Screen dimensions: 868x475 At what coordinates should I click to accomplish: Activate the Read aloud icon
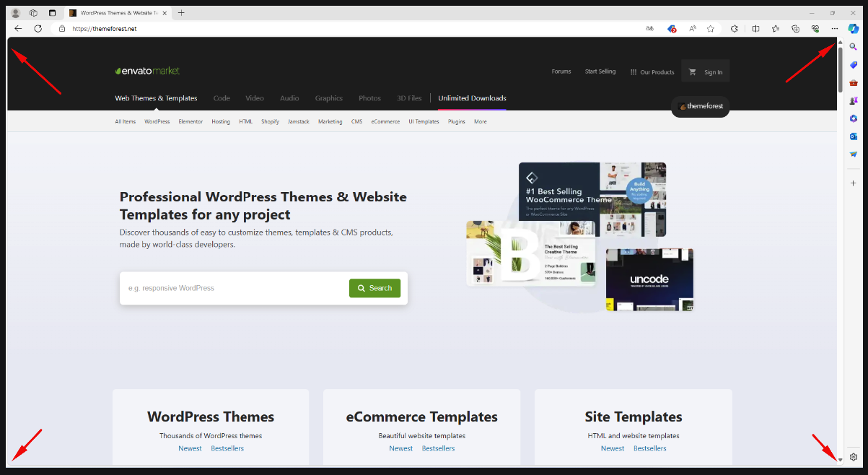click(x=693, y=29)
